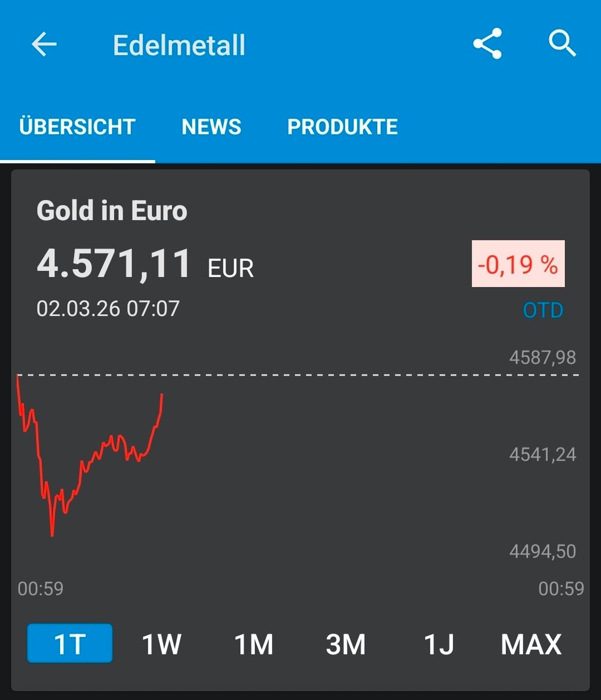
Task: Tap the Edelmetall header title
Action: point(179,45)
